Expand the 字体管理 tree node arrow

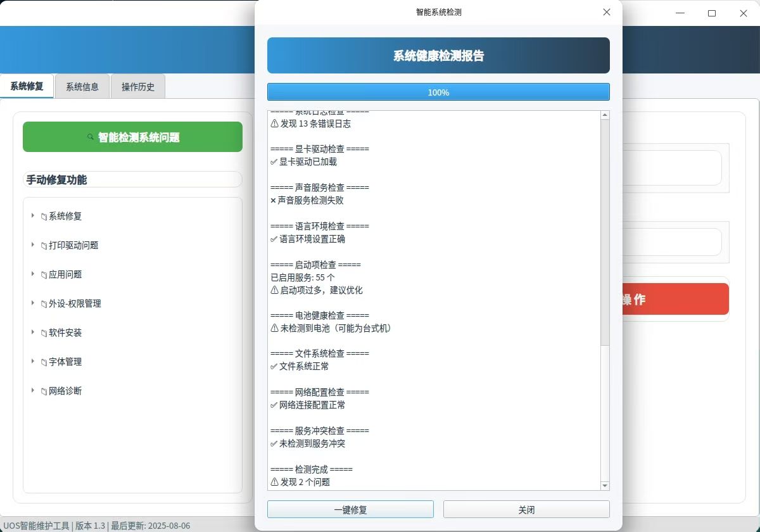33,362
